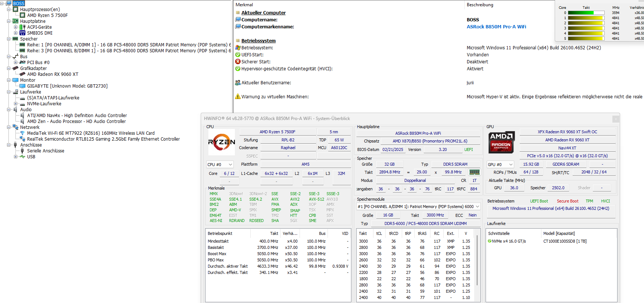Select GIGABYTE GBT2730 monitor tree item
644x303 pixels.
tap(67, 86)
